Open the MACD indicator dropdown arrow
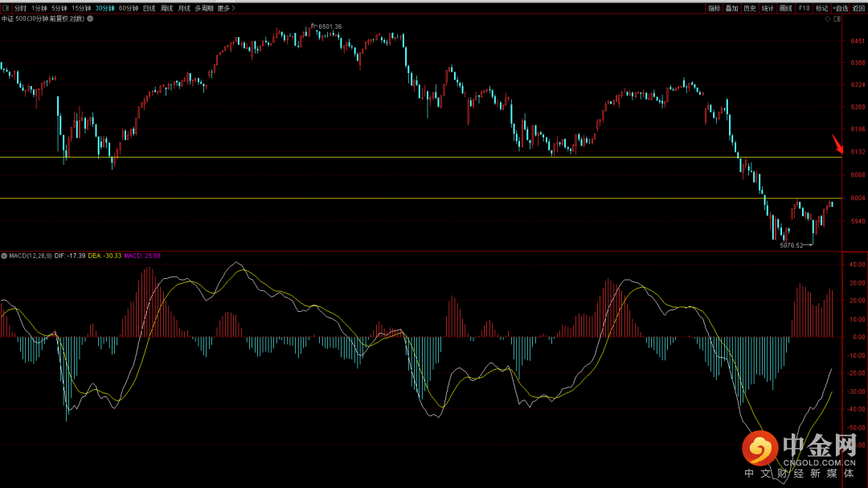 pos(4,256)
